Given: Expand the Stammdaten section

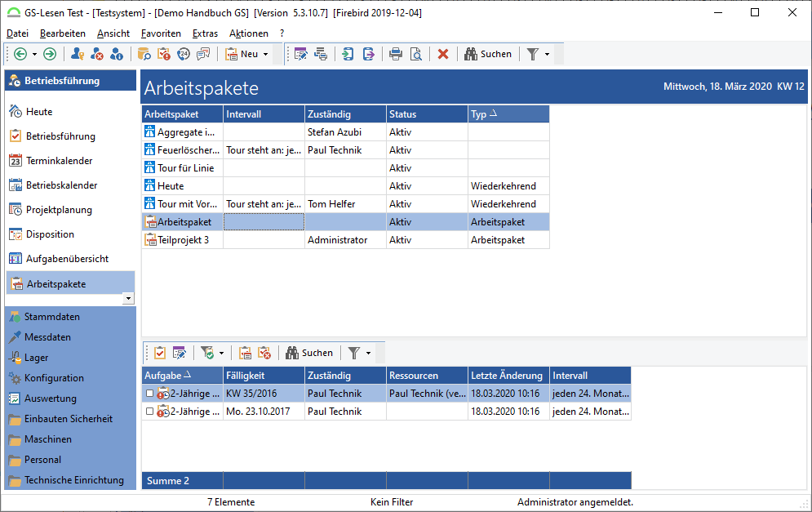Looking at the screenshot, I should pos(70,317).
